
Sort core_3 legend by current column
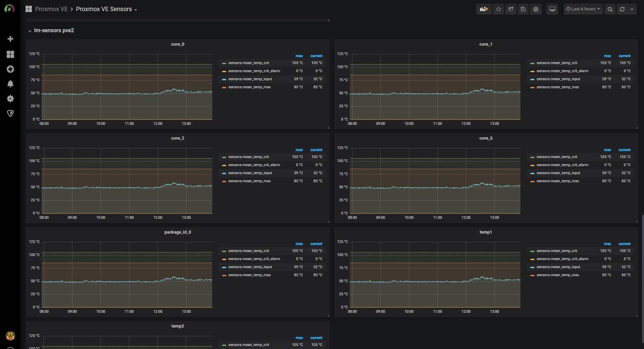click(x=625, y=150)
